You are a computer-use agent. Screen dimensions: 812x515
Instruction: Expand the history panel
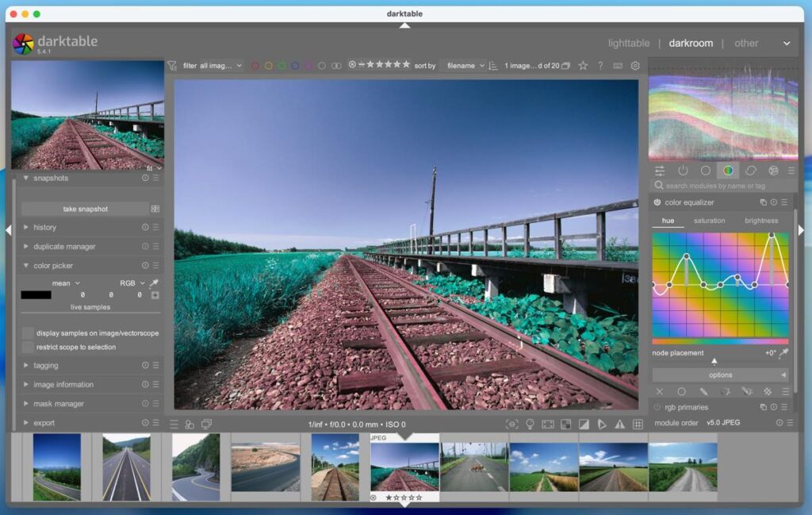[45, 228]
